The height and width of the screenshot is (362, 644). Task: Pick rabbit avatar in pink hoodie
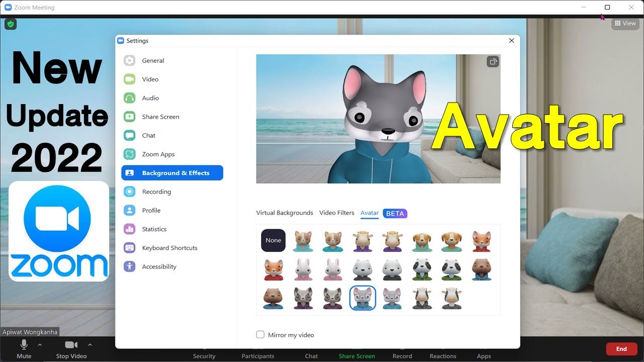click(x=303, y=269)
